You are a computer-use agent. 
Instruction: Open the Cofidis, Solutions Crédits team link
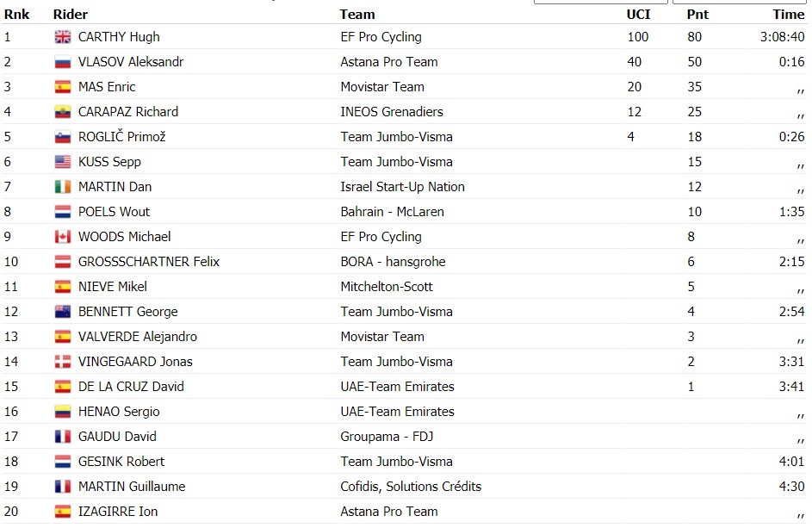tap(411, 487)
